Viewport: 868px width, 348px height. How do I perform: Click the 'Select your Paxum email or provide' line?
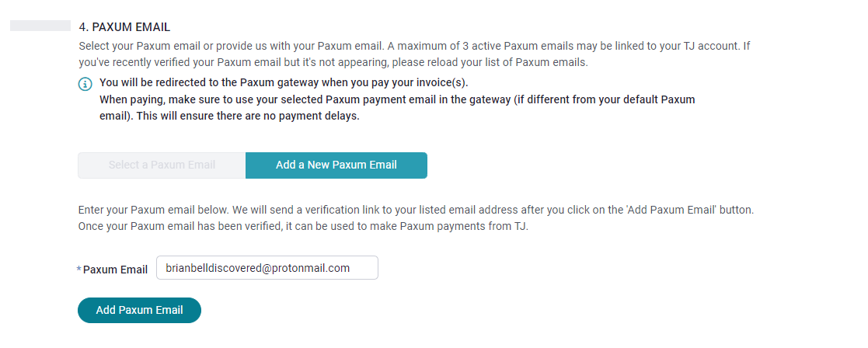414,46
